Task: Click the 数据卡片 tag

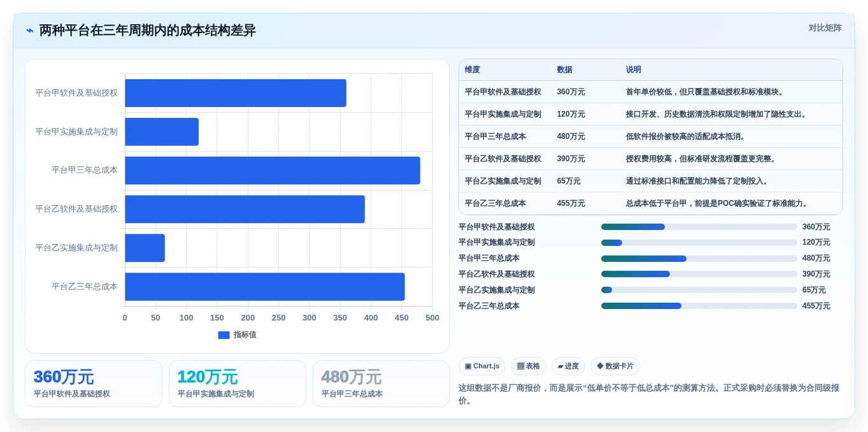Action: click(x=615, y=366)
